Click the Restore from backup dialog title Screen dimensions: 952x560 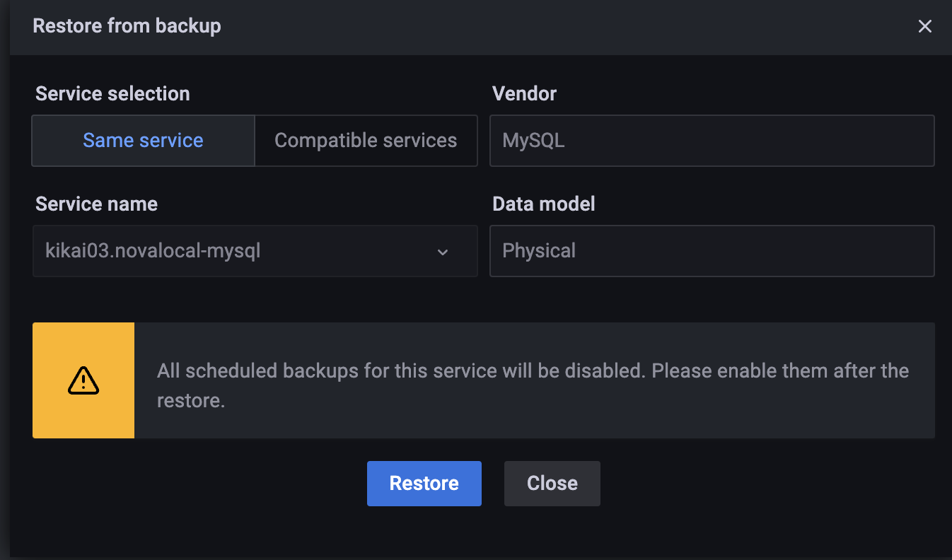point(127,26)
